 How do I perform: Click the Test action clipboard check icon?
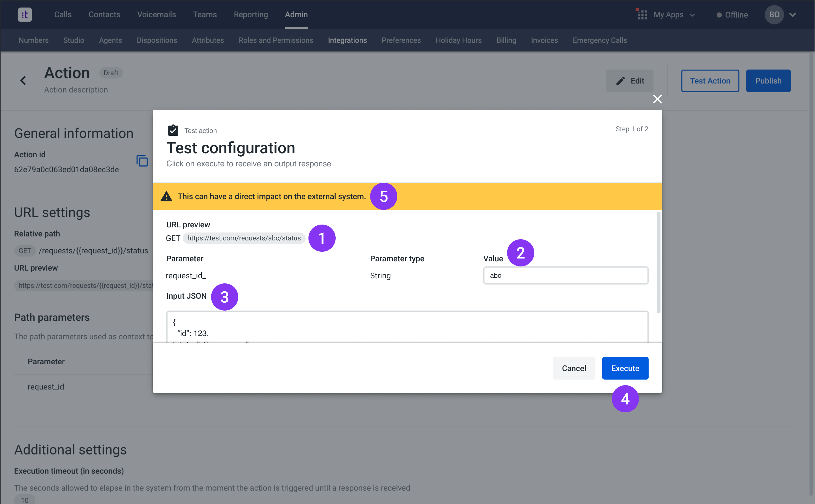(x=173, y=130)
